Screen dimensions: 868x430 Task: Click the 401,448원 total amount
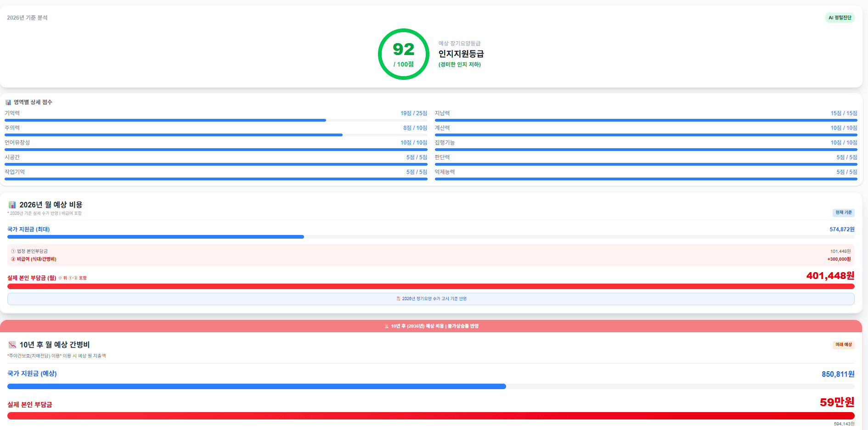click(830, 276)
